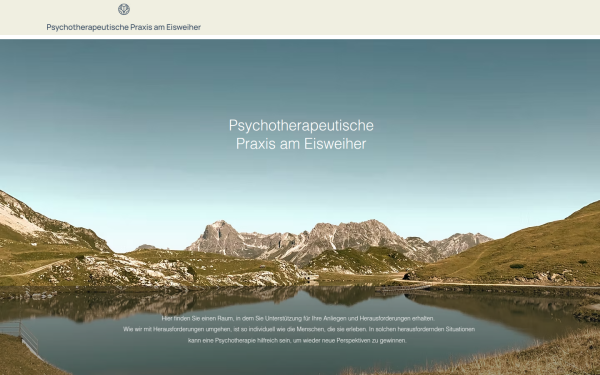Click the line starting 'Wie wir mit Herausforderungen umgehen'
The image size is (600, 375).
pyautogui.click(x=299, y=329)
